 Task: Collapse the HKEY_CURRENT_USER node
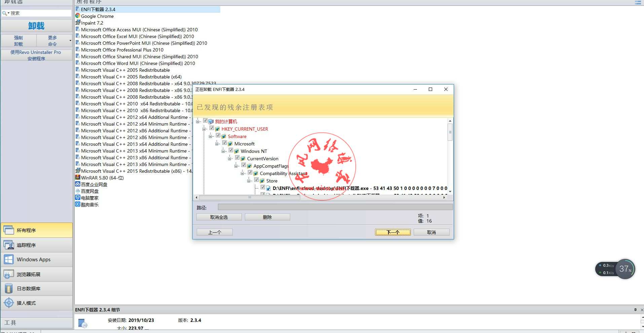click(x=204, y=129)
